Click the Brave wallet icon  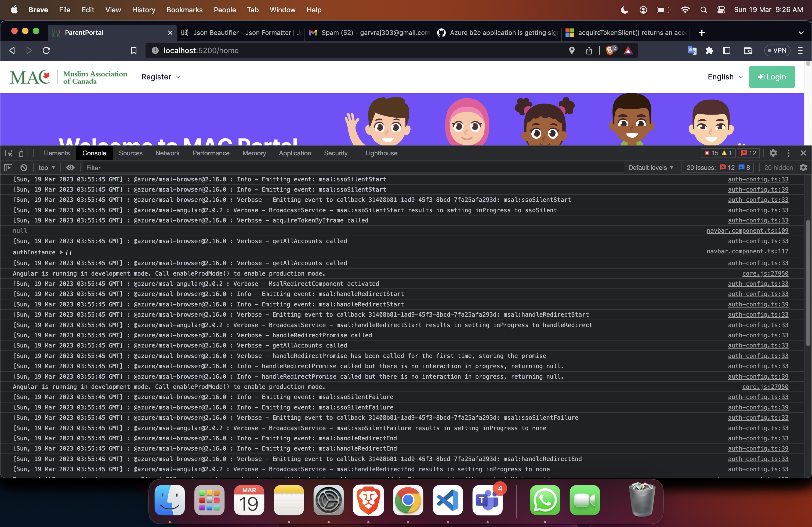click(748, 50)
